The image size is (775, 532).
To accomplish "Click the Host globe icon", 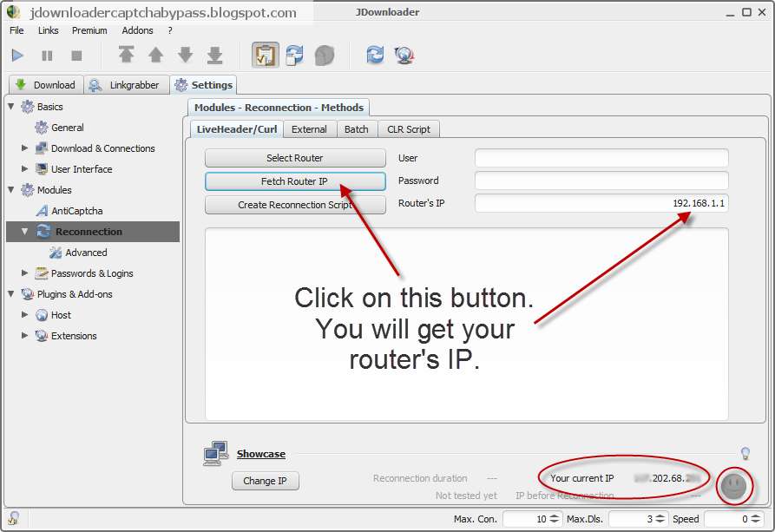I will [x=42, y=315].
